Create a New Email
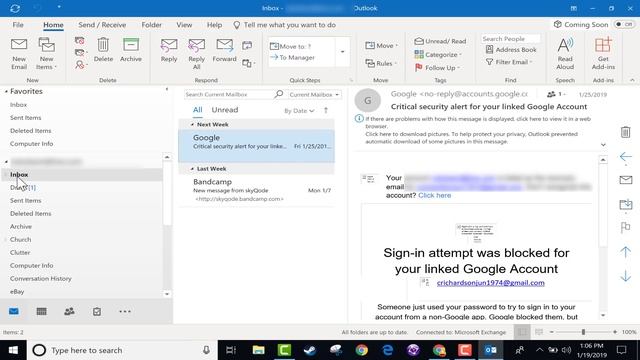 pyautogui.click(x=19, y=53)
